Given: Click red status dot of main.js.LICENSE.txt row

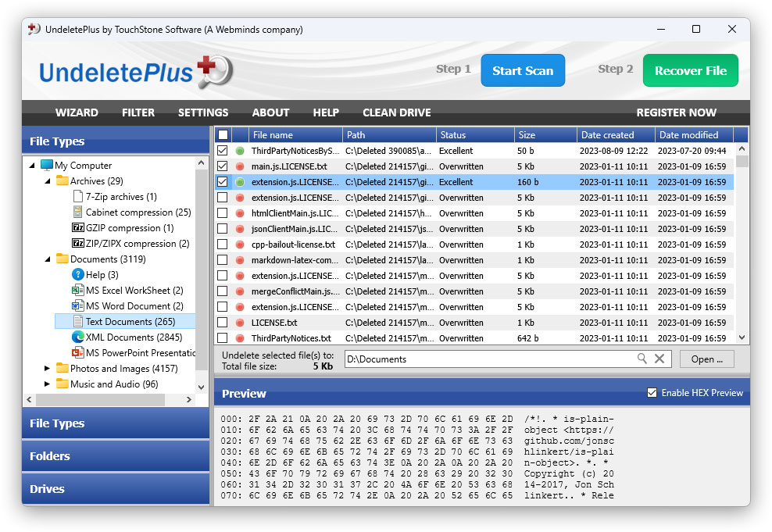Looking at the screenshot, I should coord(240,166).
